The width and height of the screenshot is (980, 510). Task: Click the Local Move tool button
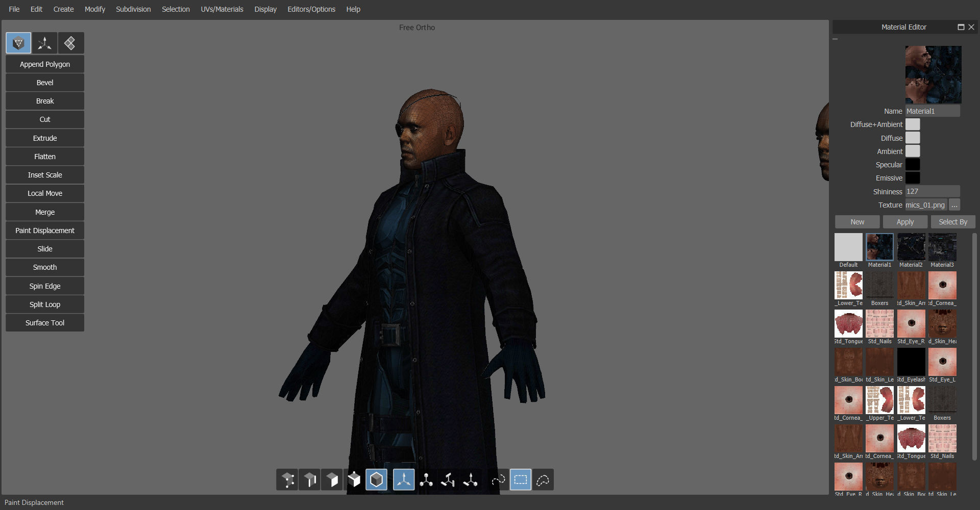(x=45, y=193)
